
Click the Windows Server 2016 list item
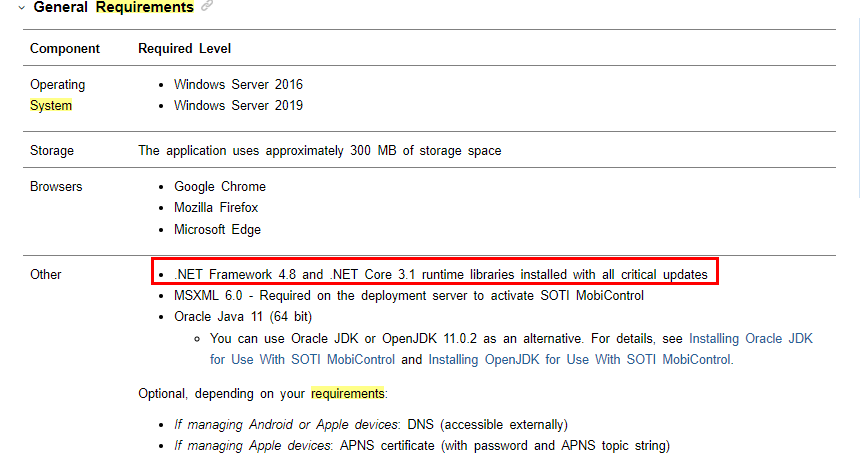[x=238, y=85]
